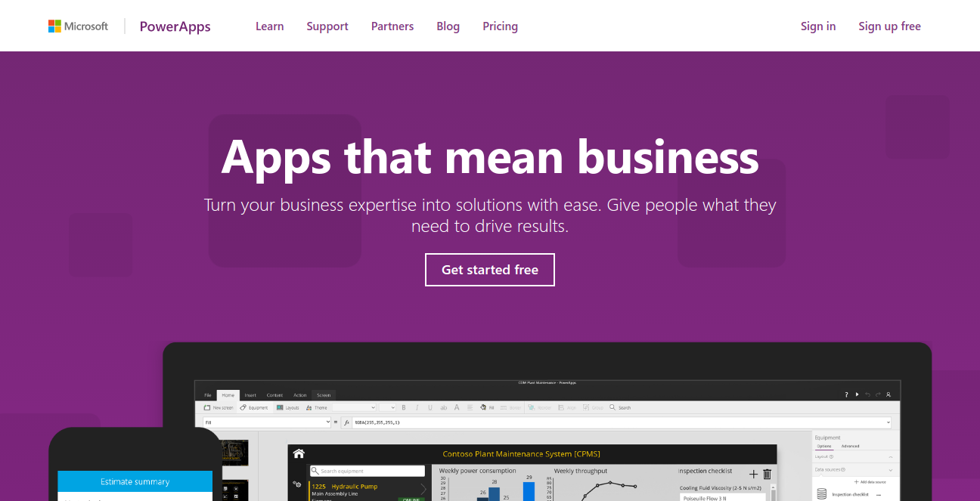Click the settings gears icon in CPMS sidebar
Viewport: 980px width, 501px height.
tap(297, 484)
